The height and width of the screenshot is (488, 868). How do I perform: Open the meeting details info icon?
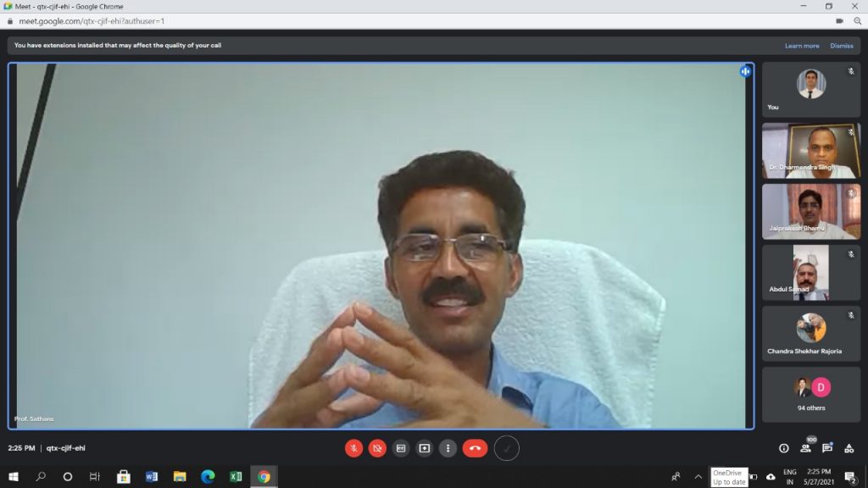coord(784,448)
